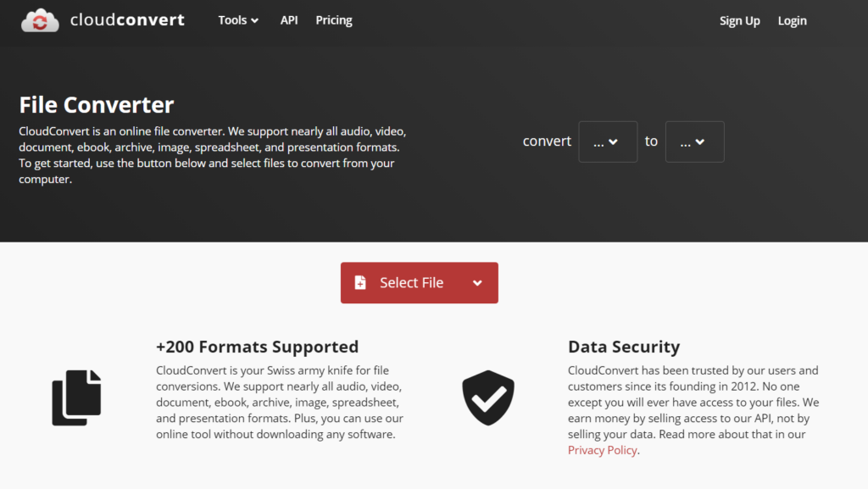Image resolution: width=868 pixels, height=489 pixels.
Task: Click the File Converter heading
Action: click(97, 104)
